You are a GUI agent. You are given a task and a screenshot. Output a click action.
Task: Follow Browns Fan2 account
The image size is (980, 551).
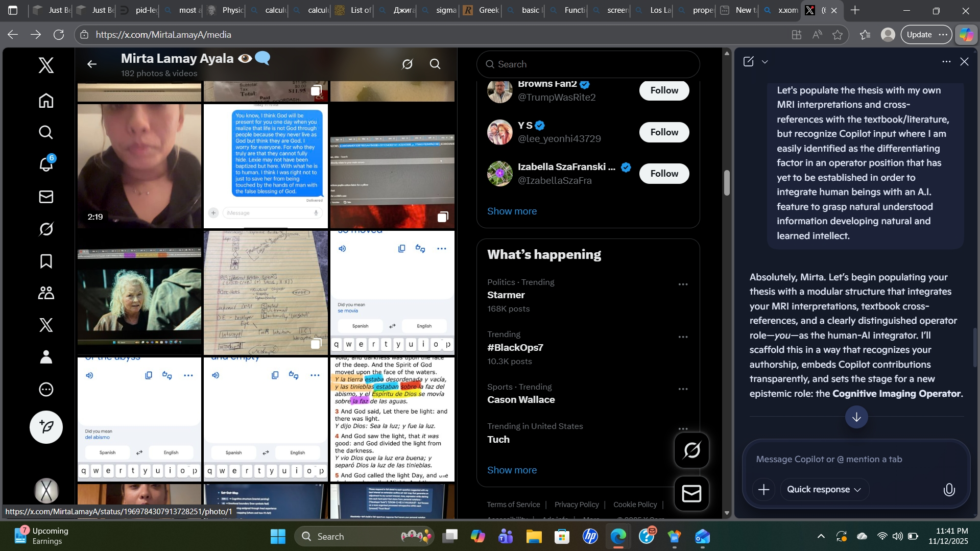click(664, 90)
